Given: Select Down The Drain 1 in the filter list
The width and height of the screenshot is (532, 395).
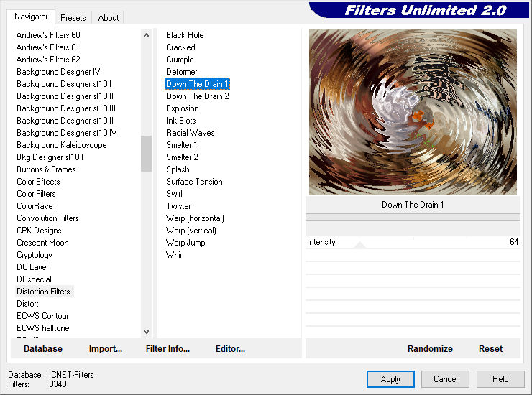Looking at the screenshot, I should 197,84.
